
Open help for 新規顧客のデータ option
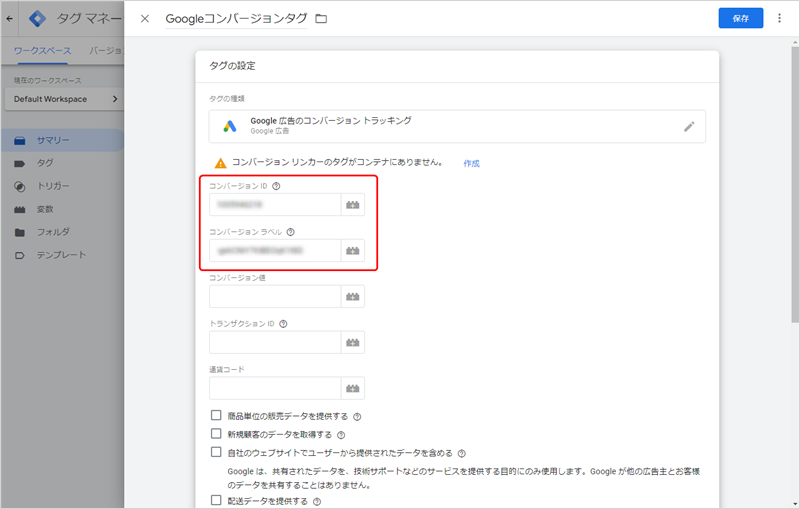click(x=341, y=435)
